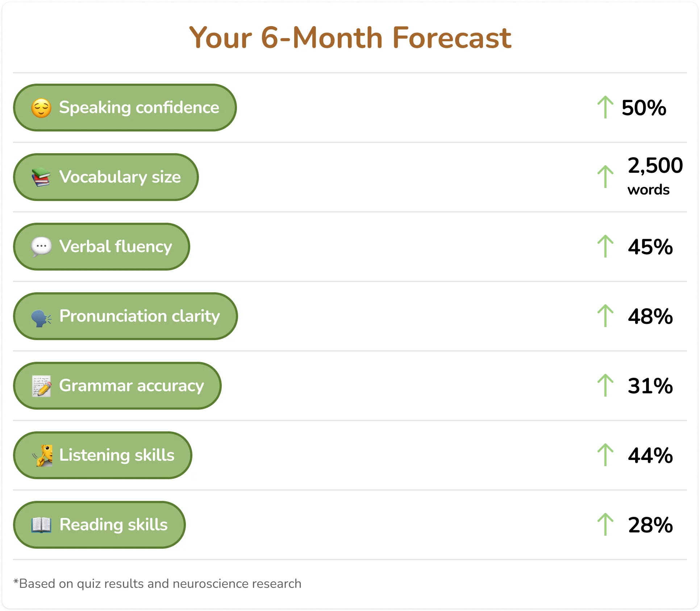Screen dimensions: 700x611
Task: Select the Speaking confidence pill
Action: (125, 108)
